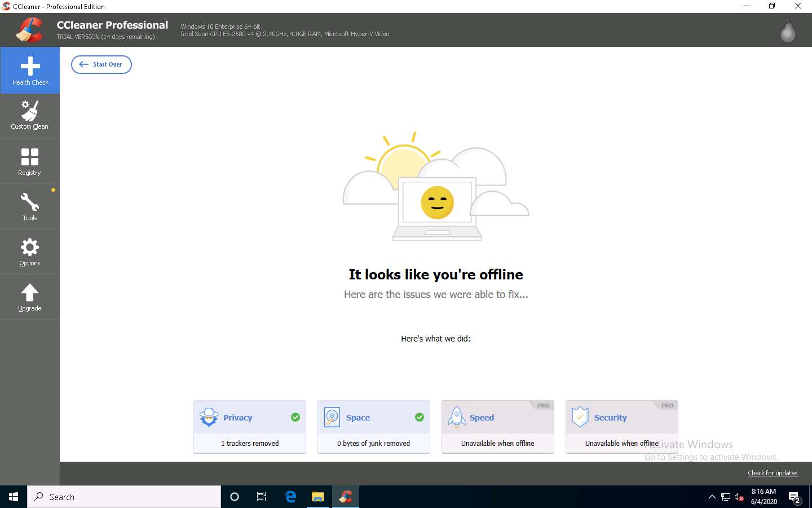Screen dimensions: 812x508
Task: Select the Security PRO card
Action: [622, 427]
